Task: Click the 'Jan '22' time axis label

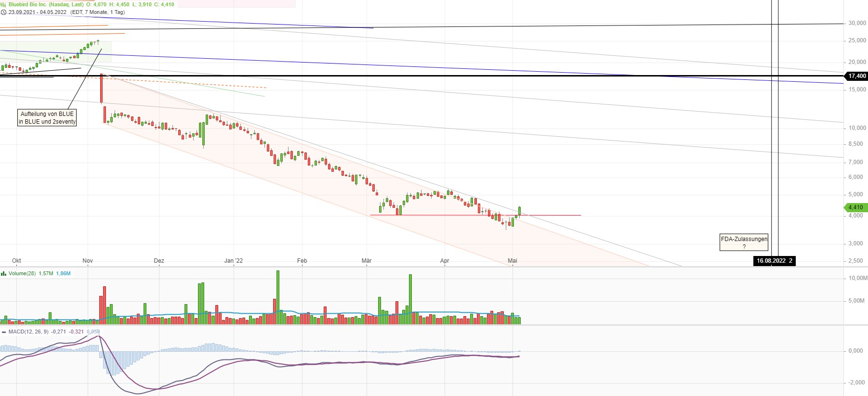Action: 234,261
